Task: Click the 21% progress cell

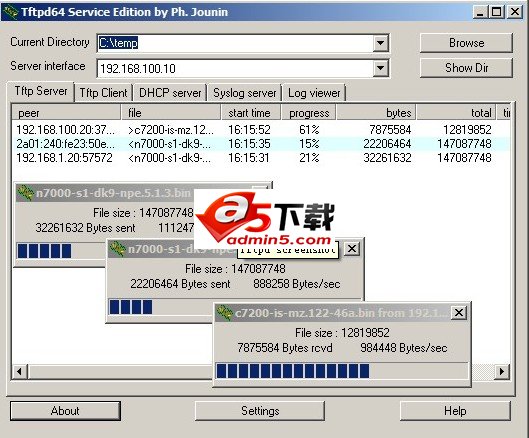Action: click(309, 158)
